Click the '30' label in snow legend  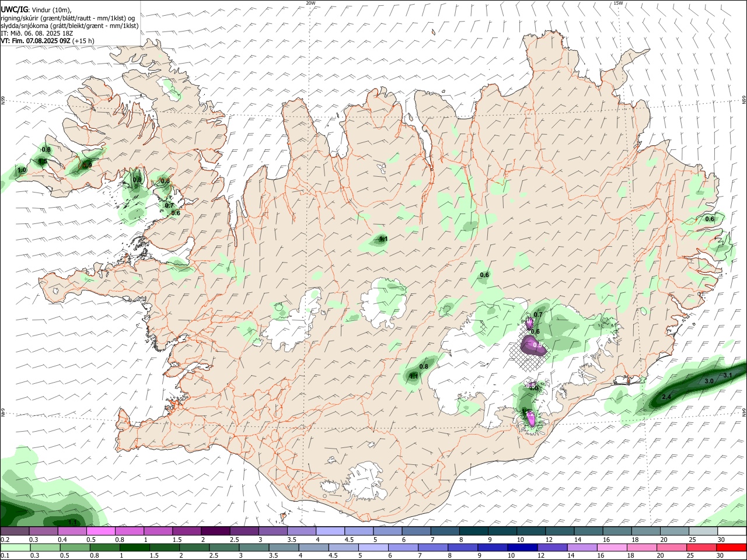[721, 540]
